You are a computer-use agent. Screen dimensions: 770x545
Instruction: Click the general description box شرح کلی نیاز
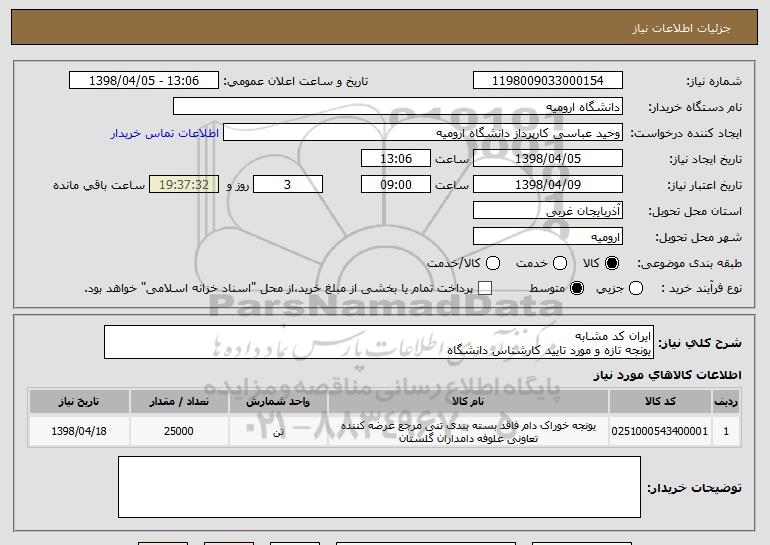click(x=379, y=342)
